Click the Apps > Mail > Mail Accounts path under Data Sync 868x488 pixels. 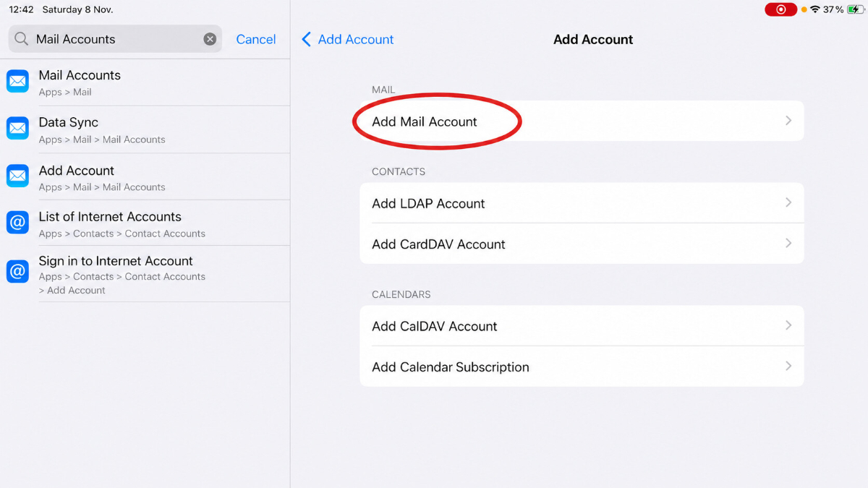(102, 140)
